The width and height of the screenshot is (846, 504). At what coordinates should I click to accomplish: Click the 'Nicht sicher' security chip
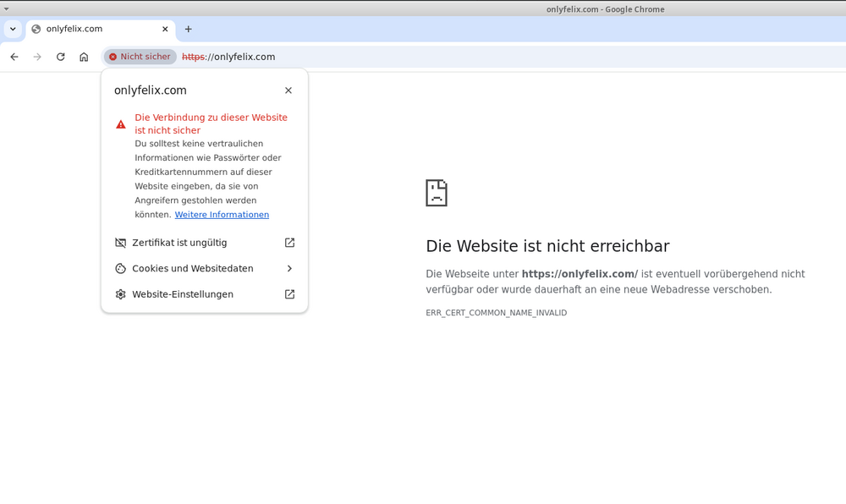tap(140, 57)
